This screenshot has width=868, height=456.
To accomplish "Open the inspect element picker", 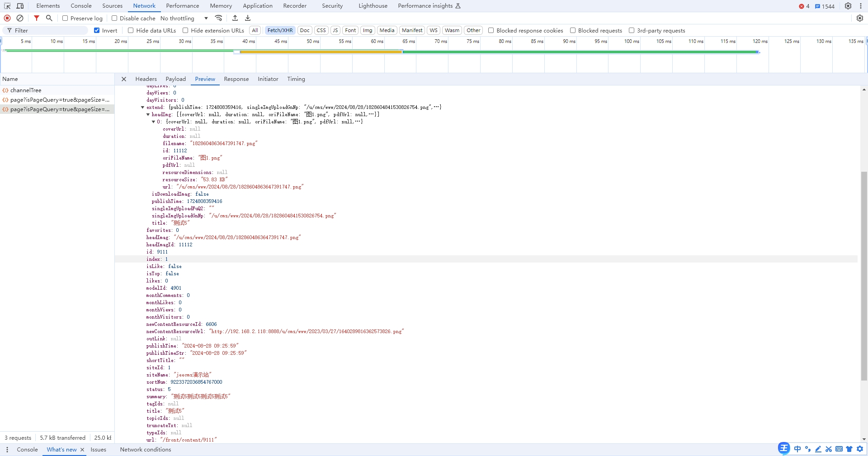I will pos(7,6).
